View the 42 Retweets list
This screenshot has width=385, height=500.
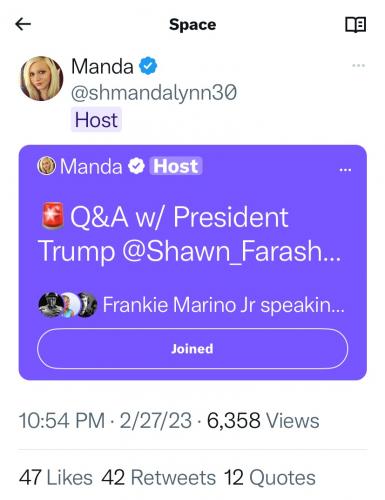tap(159, 477)
